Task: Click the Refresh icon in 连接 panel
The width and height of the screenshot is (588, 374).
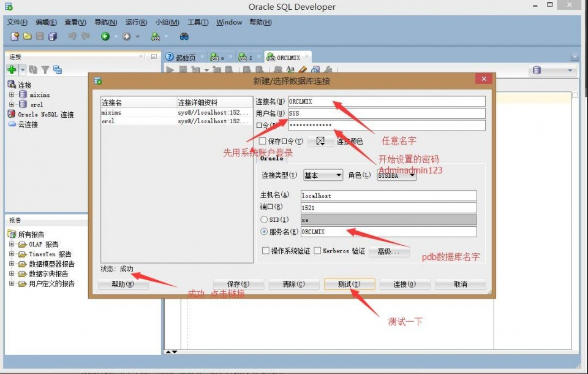Action: pos(33,69)
